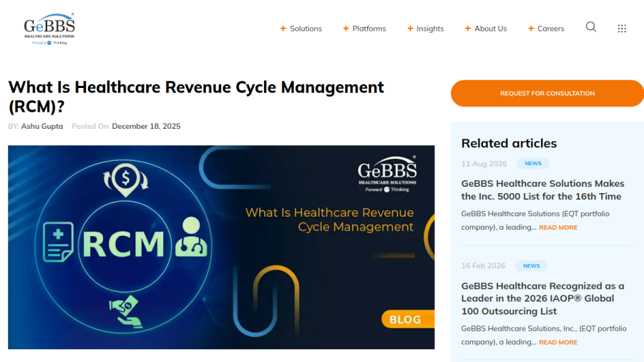Image resolution: width=644 pixels, height=362 pixels.
Task: Click Request for Consultation button
Action: pyautogui.click(x=547, y=93)
